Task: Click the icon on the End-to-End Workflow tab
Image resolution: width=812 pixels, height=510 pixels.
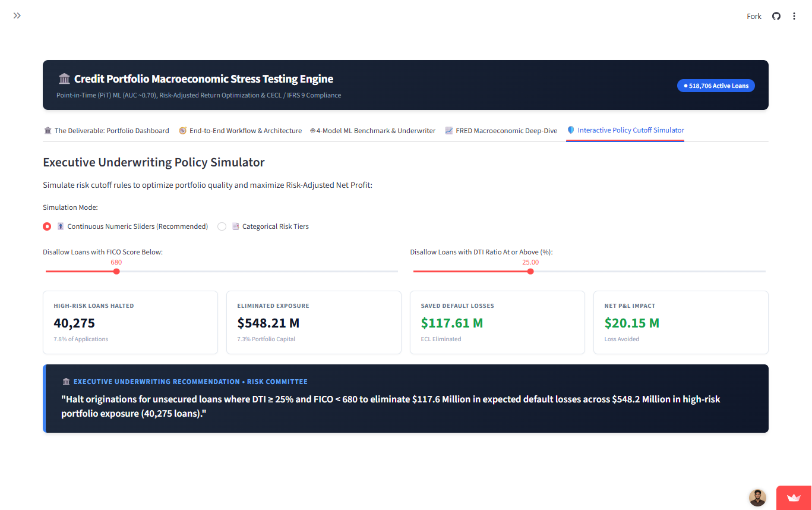Action: coord(183,130)
